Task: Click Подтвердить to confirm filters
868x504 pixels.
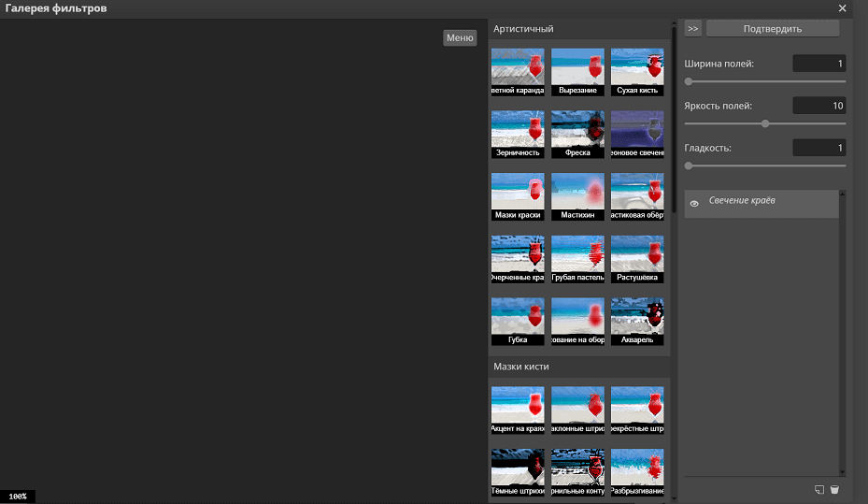Action: pyautogui.click(x=773, y=29)
